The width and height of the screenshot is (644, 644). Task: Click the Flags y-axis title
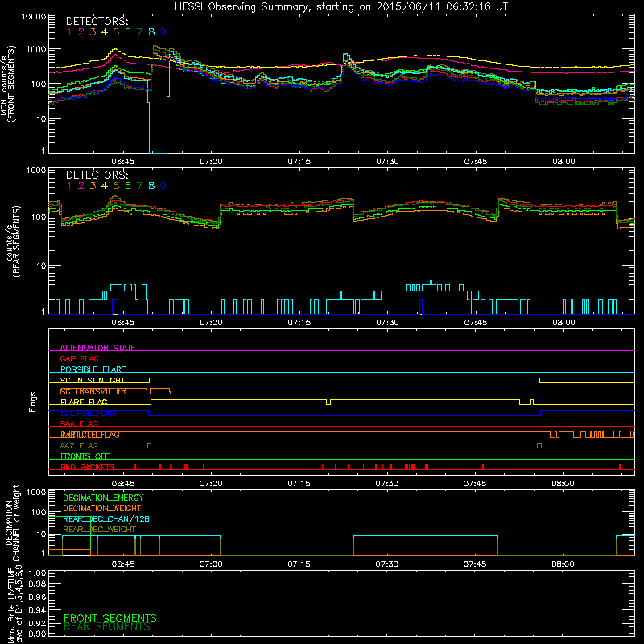(x=33, y=402)
